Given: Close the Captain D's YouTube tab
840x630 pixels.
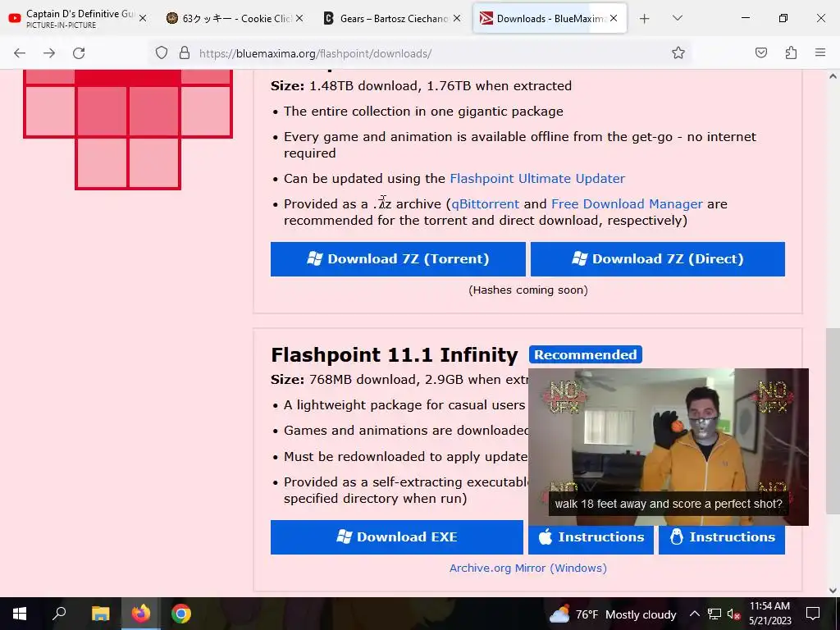Looking at the screenshot, I should [x=143, y=18].
